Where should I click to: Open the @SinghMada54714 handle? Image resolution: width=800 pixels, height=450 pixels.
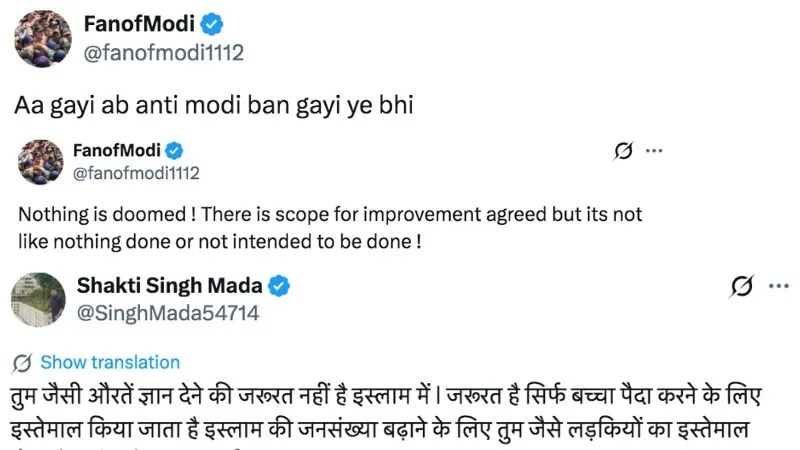168,313
